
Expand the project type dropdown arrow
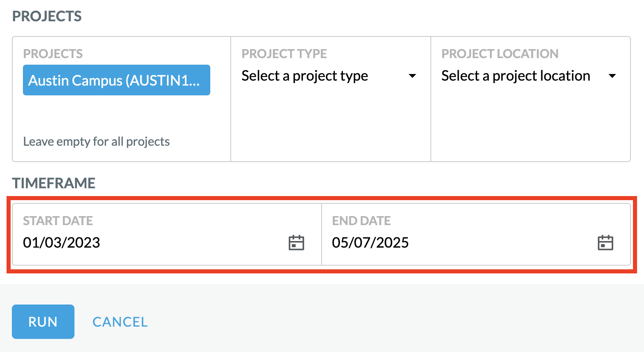tap(412, 76)
